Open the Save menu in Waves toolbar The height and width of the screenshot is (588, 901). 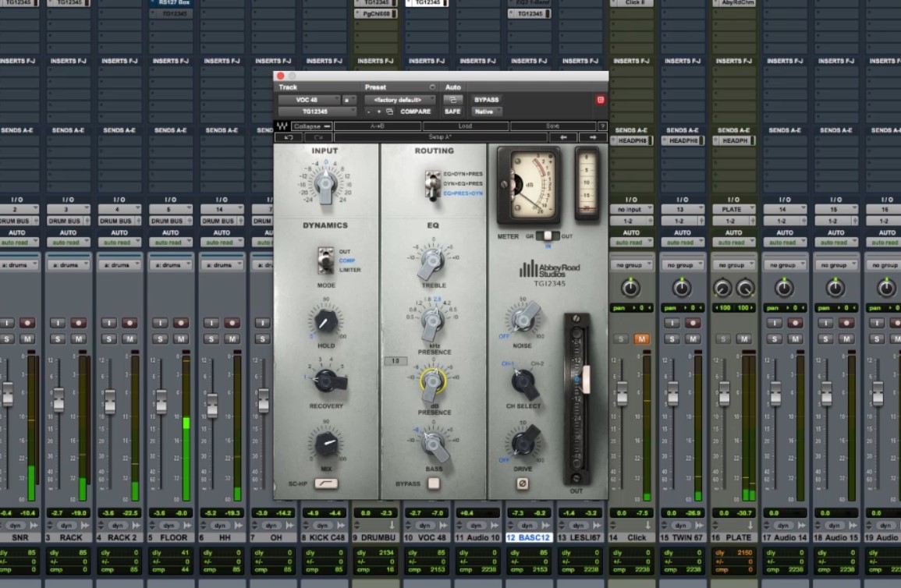tap(553, 126)
